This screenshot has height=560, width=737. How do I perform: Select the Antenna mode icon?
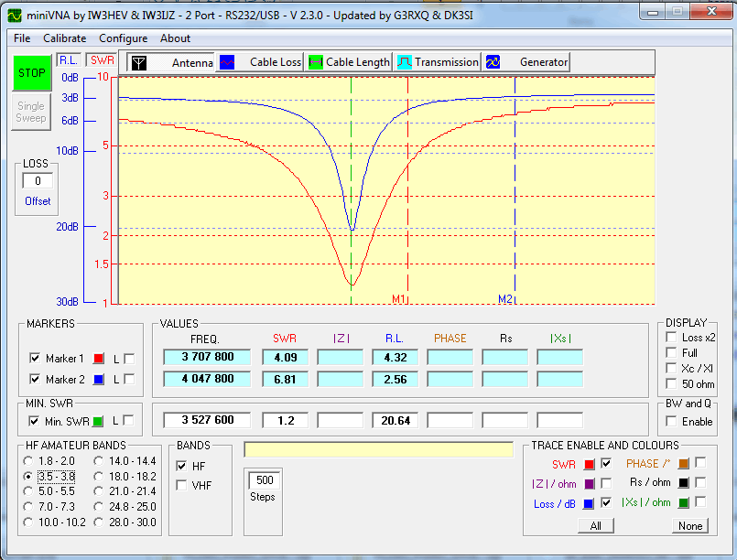coord(138,62)
